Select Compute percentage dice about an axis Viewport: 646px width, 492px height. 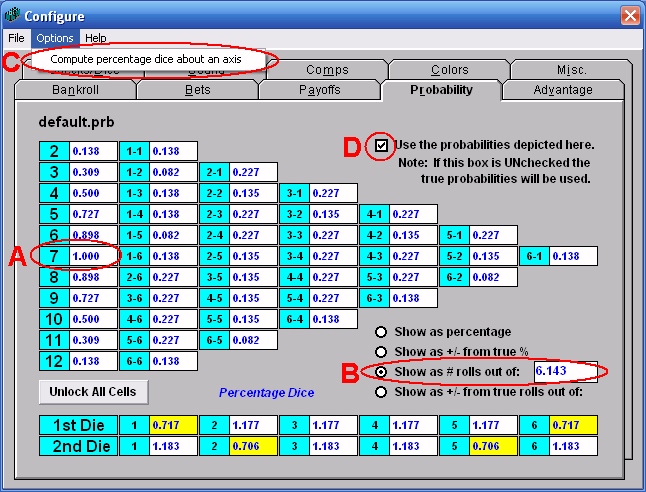[145, 60]
